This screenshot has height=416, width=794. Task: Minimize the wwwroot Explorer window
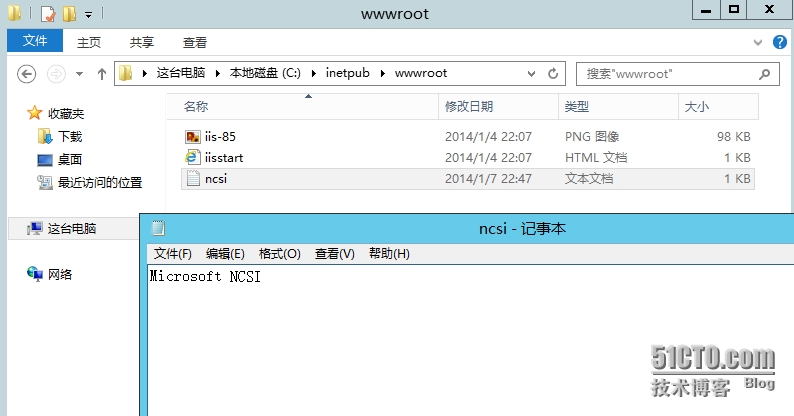[x=706, y=10]
